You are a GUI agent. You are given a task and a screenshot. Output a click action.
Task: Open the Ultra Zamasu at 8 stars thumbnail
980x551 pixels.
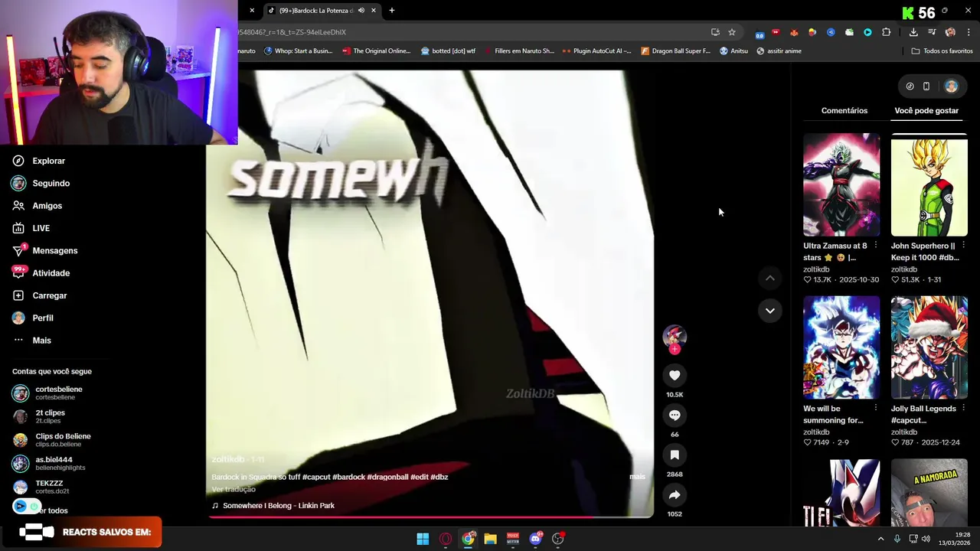tap(841, 184)
